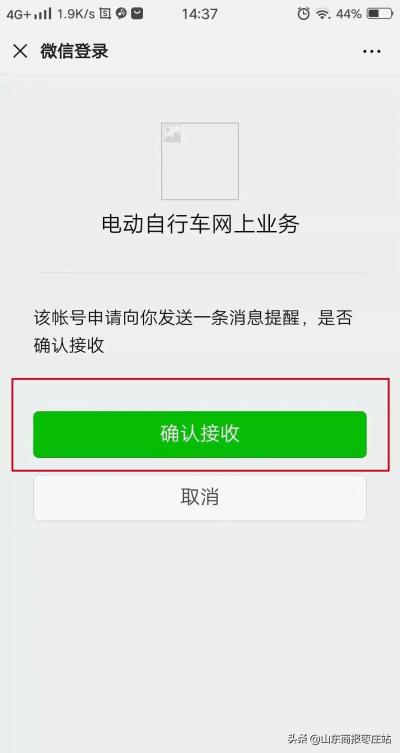Tap the small image glyph inside logo placeholder

172,134
